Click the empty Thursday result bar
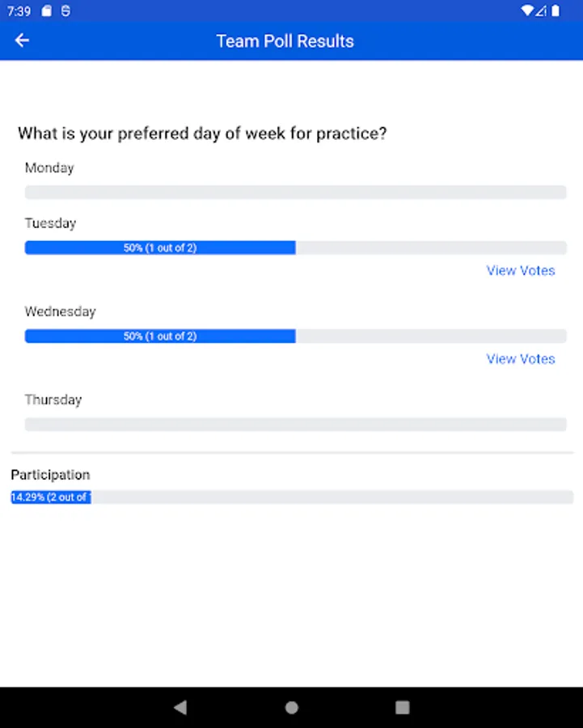Viewport: 583px width, 728px height. click(295, 425)
